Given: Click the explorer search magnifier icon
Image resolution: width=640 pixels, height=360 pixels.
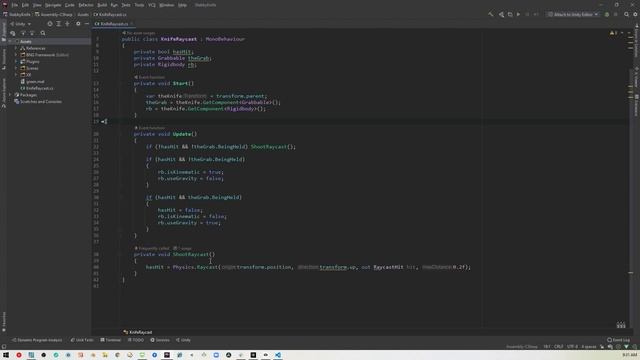Looking at the screenshot, I should tap(43, 33).
